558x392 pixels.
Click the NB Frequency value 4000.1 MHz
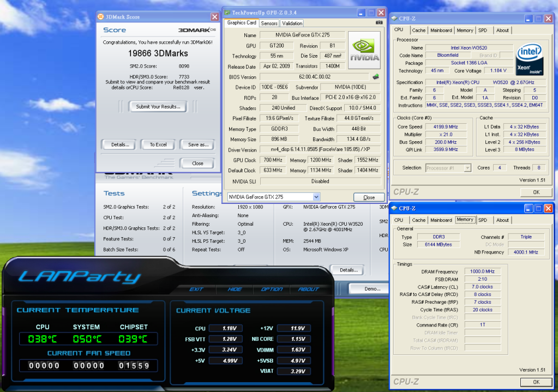tap(526, 252)
